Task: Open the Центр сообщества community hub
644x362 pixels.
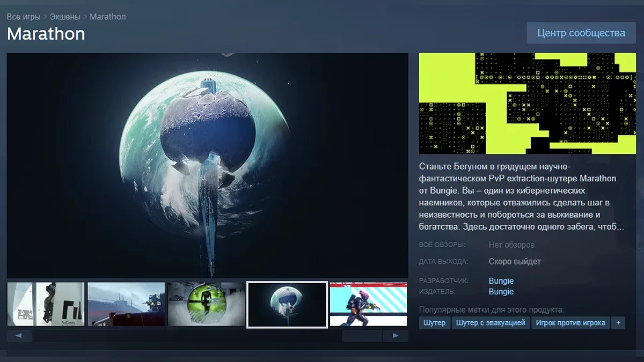Action: [x=581, y=33]
